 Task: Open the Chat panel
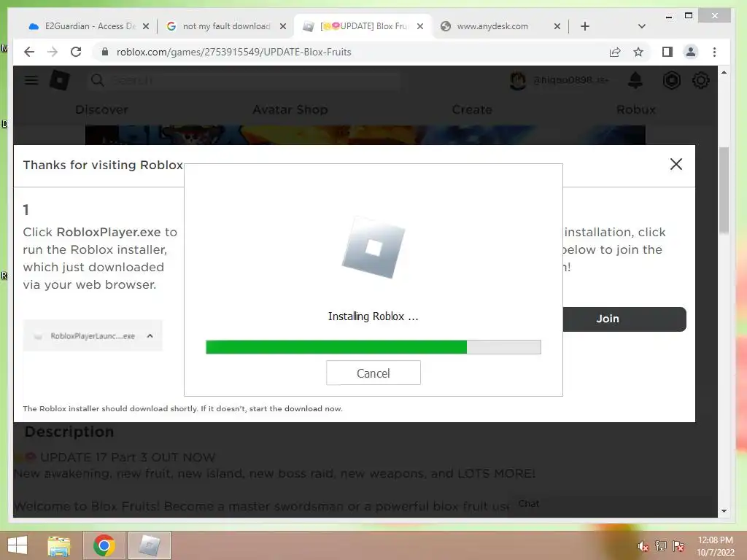pos(529,504)
